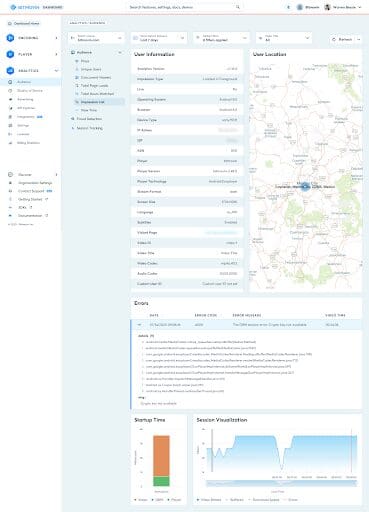Viewport: 369px width, 512px height.
Task: Open Organization Settings link
Action: coord(35,183)
